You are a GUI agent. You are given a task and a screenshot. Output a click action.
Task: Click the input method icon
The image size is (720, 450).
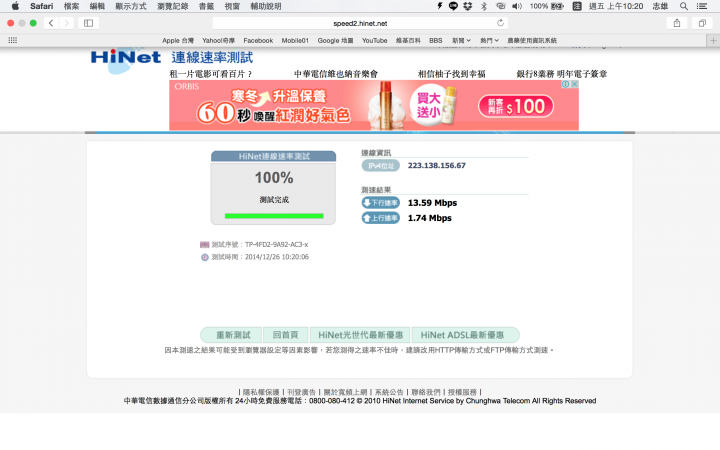577,6
